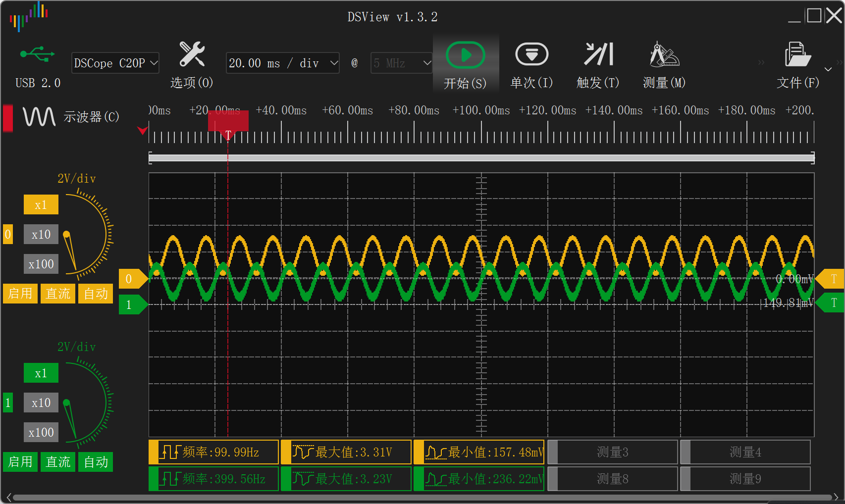The width and height of the screenshot is (845, 504).
Task: Click channel 1 Auto (自动) button
Action: (96, 462)
